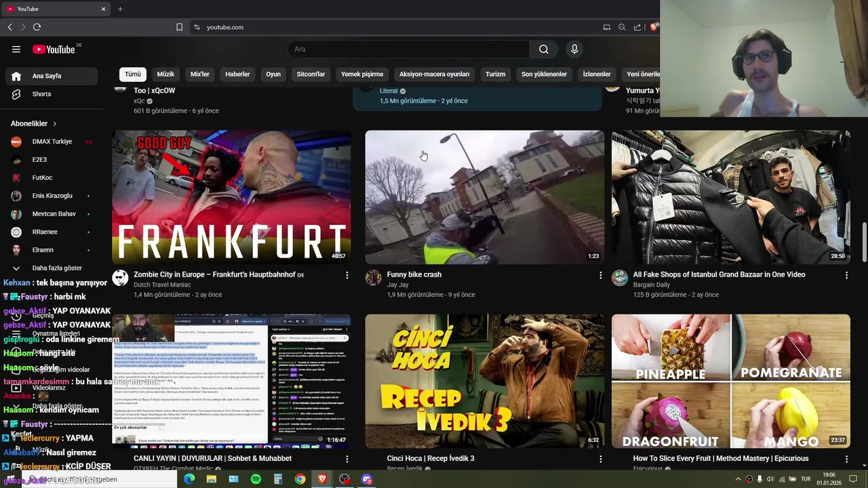The image size is (868, 488).
Task: Launch Spotify from taskbar
Action: click(x=256, y=479)
